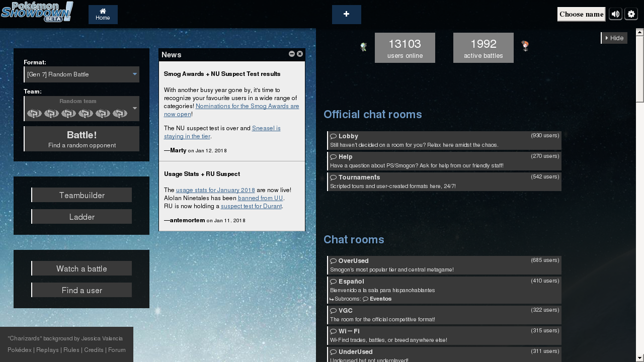644x362 pixels.
Task: Close the News panel
Action: [x=300, y=54]
